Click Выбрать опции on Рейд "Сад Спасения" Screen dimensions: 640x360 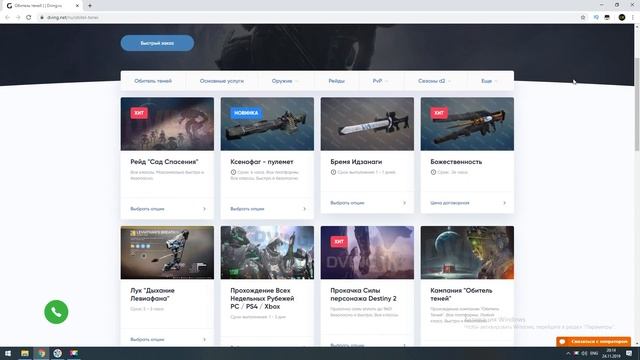coord(147,209)
